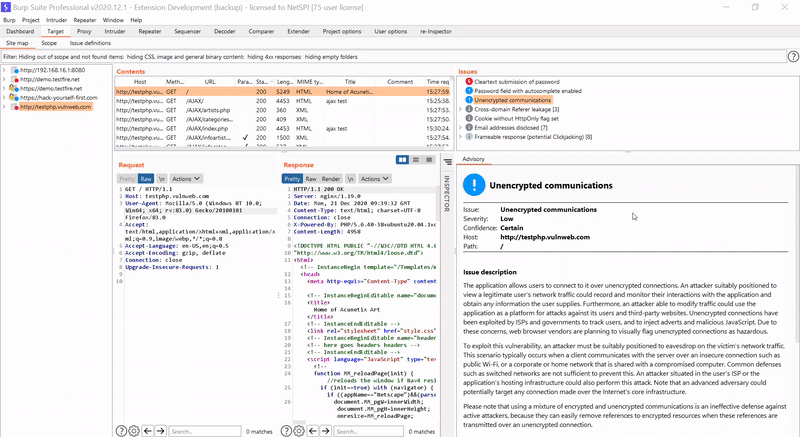Open the Scope sub-tab
Viewport: 800px width, 437px height.
point(49,43)
